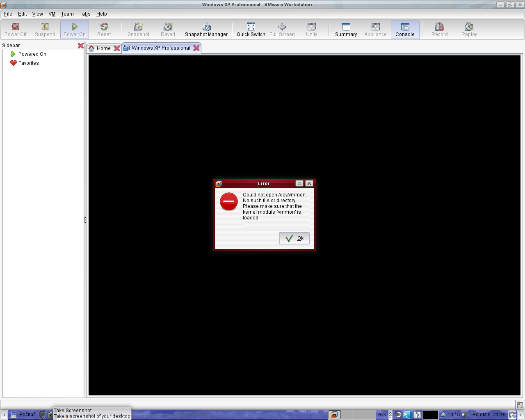Click Ok in the Error dialog

294,238
